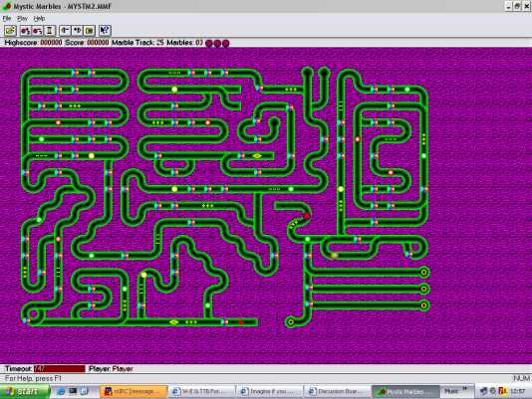Switch to the Imagine if you taskbar window
The width and height of the screenshot is (532, 399).
tap(269, 392)
